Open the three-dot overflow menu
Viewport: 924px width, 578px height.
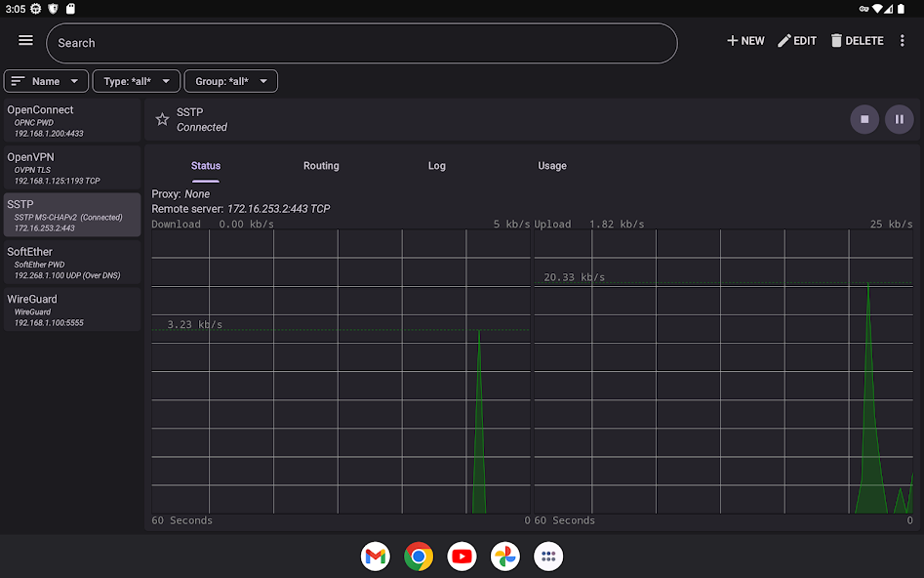(x=903, y=41)
